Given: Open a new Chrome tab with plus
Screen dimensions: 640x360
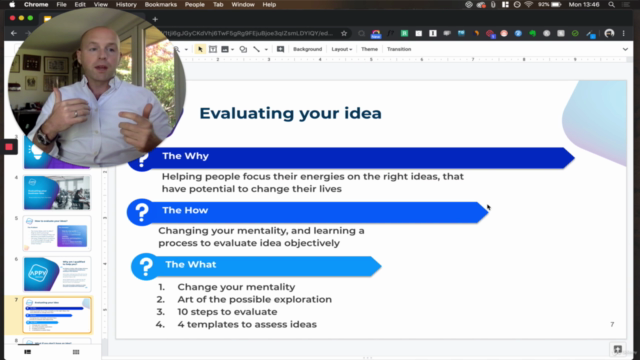Looking at the screenshot, I should click(155, 19).
